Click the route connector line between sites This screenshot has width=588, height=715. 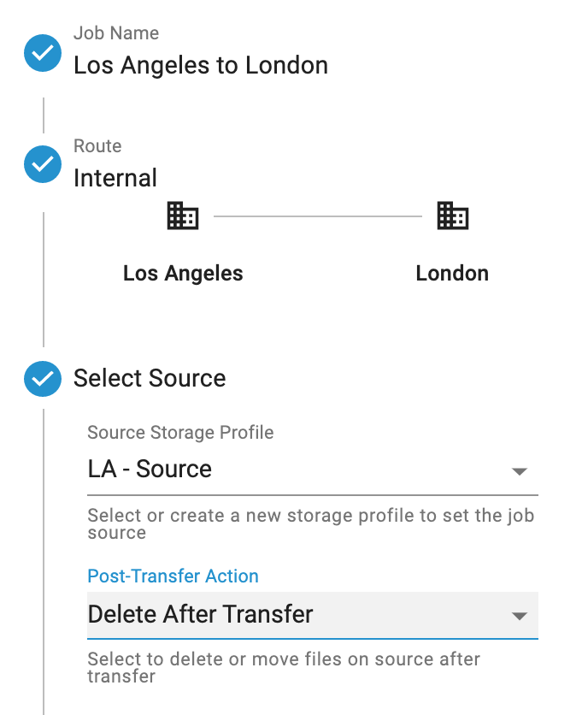pos(318,216)
